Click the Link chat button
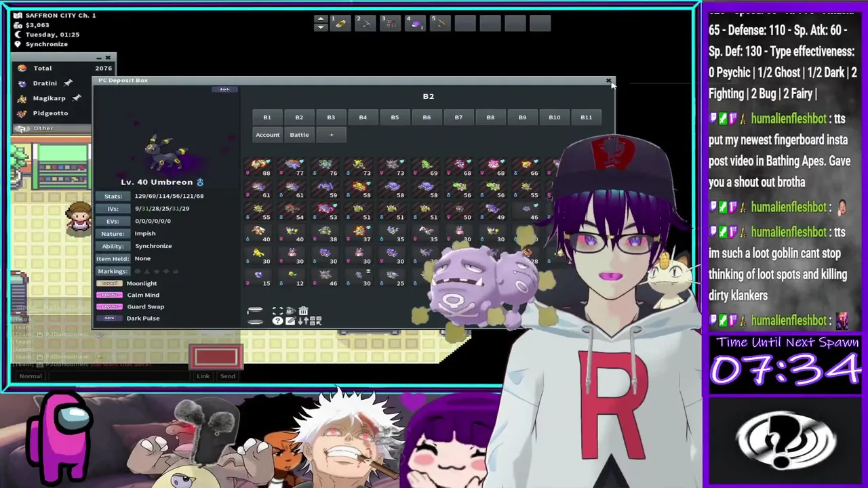The image size is (868, 488). tap(203, 376)
